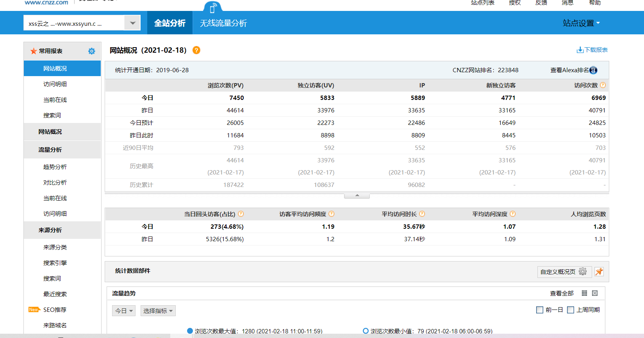644x338 pixels.
Task: Open the 选择指标 metric dropdown
Action: 158,311
